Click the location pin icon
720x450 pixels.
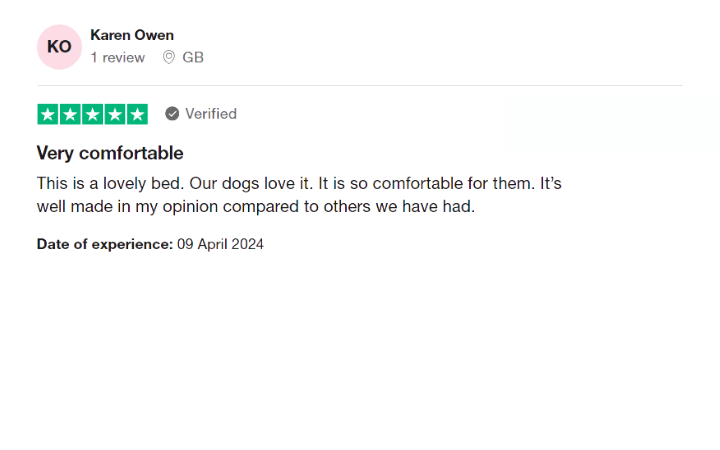(x=169, y=57)
